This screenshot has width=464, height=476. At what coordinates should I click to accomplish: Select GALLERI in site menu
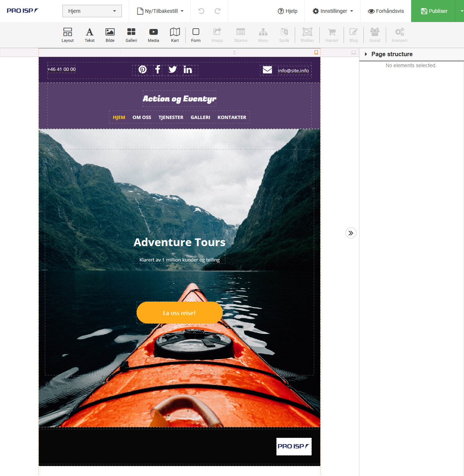pyautogui.click(x=200, y=117)
